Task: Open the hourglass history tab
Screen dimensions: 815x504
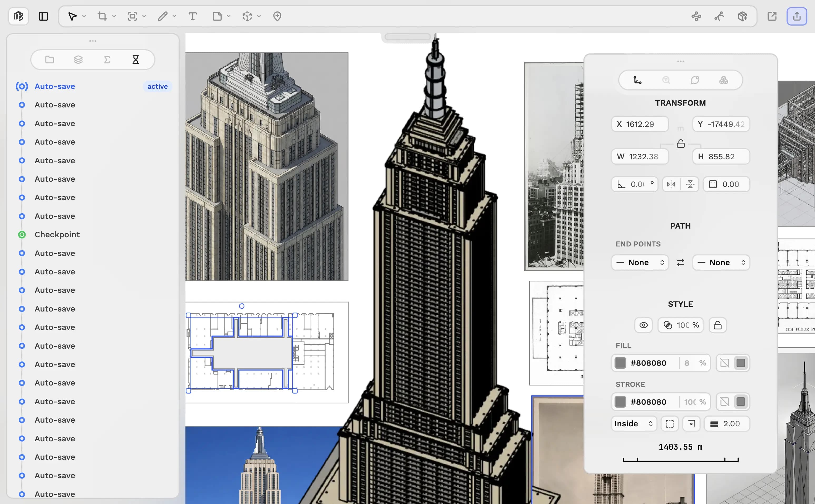Action: (x=135, y=60)
